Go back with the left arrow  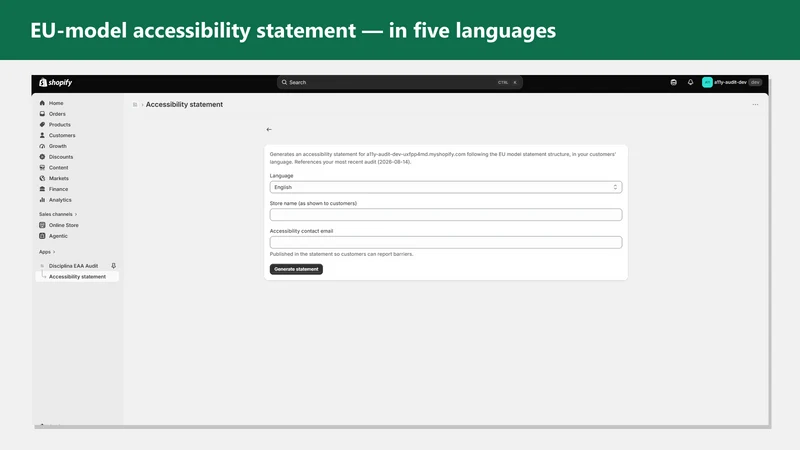coord(269,130)
